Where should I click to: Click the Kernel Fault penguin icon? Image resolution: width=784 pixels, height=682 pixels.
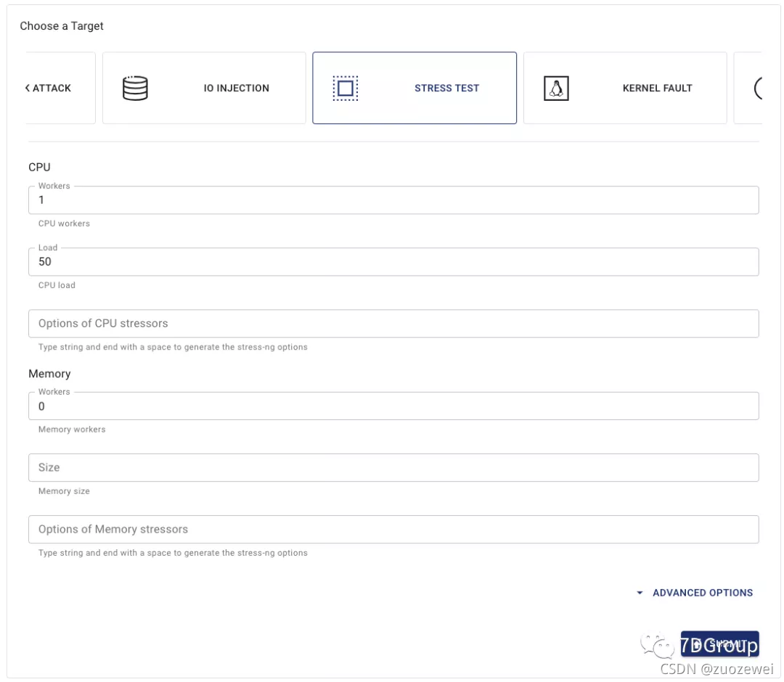point(556,88)
